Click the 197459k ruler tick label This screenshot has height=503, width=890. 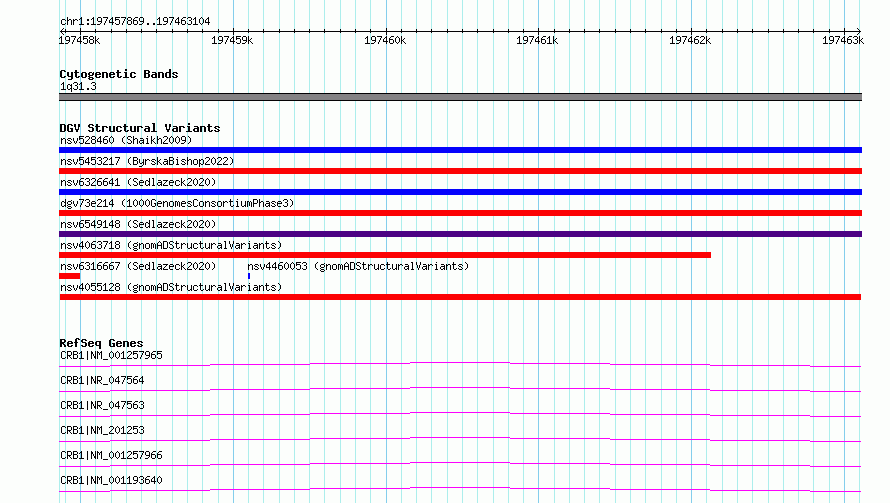click(232, 40)
